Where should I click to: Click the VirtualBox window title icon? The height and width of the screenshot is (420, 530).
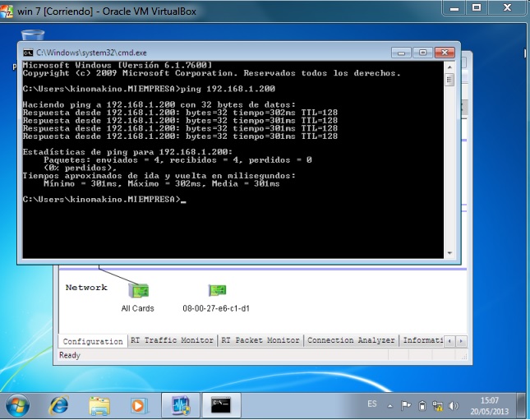point(7,12)
